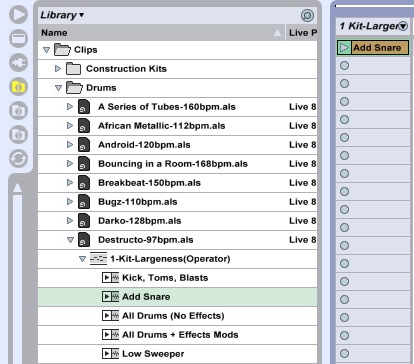Click the Name column sort arrow

click(x=277, y=33)
